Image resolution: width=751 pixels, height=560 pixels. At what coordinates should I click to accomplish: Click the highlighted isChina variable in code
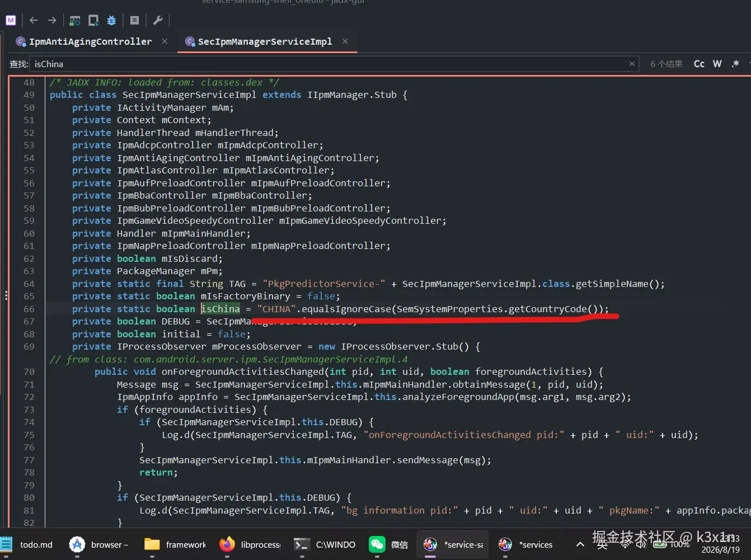click(x=220, y=309)
